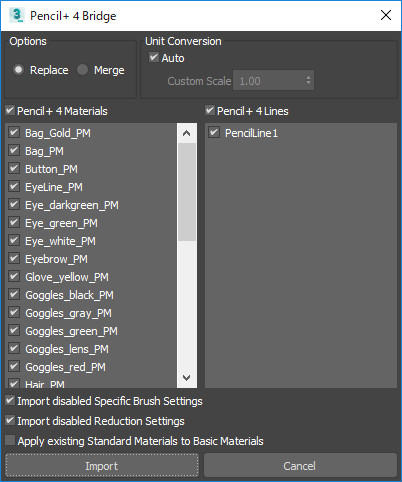Image resolution: width=402 pixels, height=482 pixels.
Task: Select the Replace radio option
Action: tap(18, 70)
